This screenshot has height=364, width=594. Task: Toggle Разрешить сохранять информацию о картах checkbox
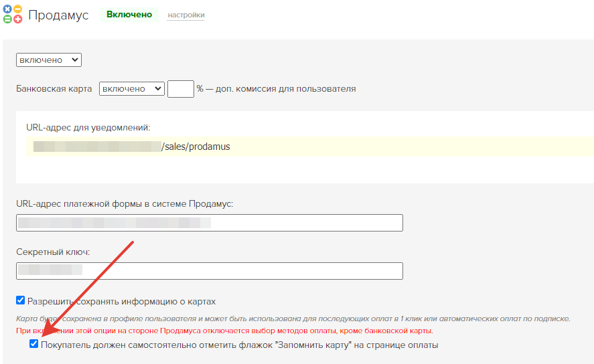pos(21,300)
